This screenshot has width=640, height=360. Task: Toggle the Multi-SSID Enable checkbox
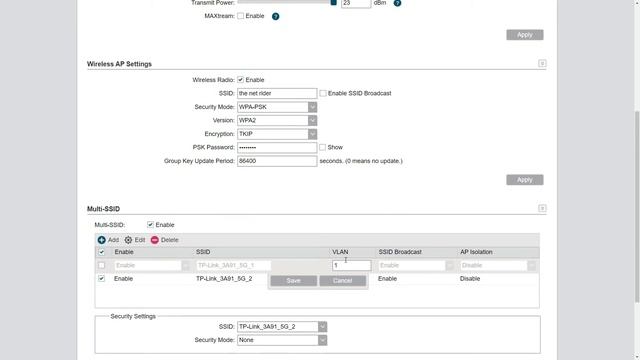[150, 224]
